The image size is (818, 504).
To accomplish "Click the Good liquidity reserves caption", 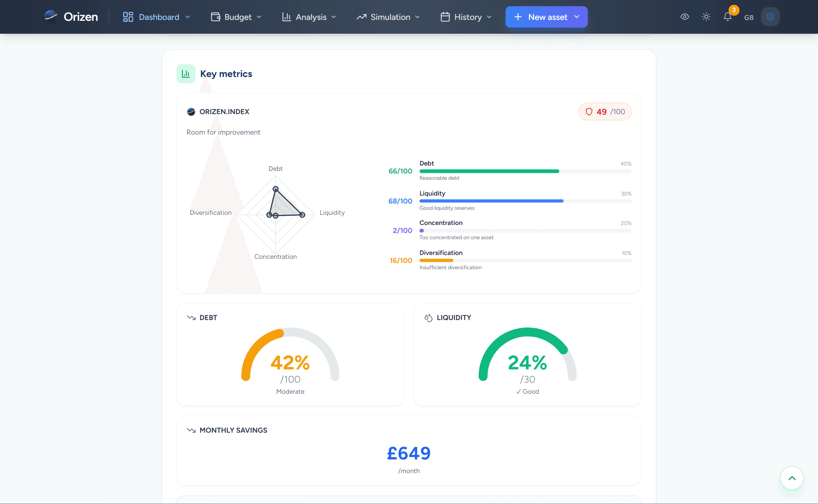I will tap(447, 208).
